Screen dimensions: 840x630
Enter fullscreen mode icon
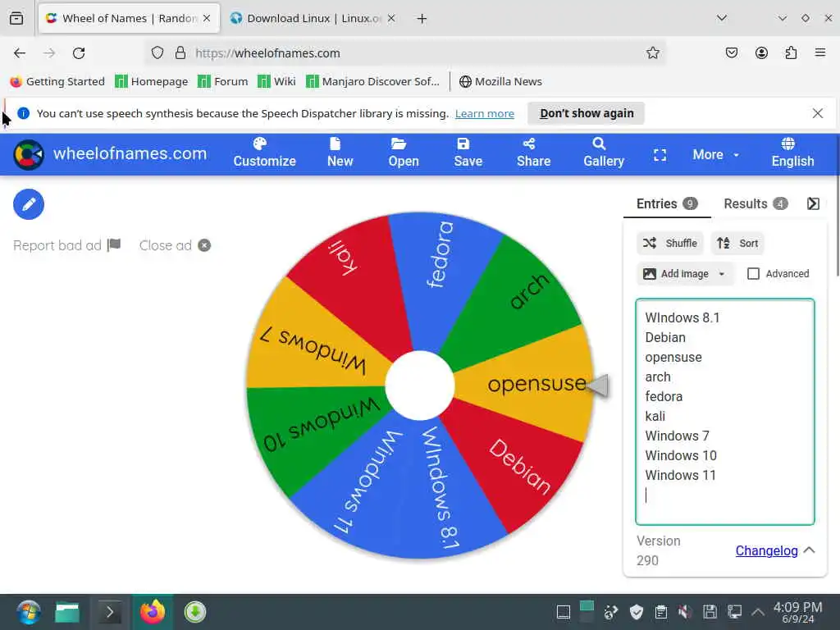660,155
